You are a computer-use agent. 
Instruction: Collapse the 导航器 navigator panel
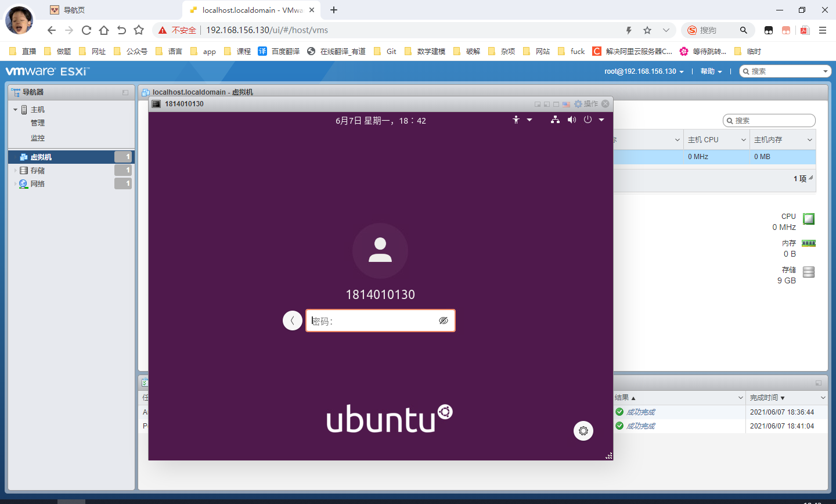tap(125, 92)
